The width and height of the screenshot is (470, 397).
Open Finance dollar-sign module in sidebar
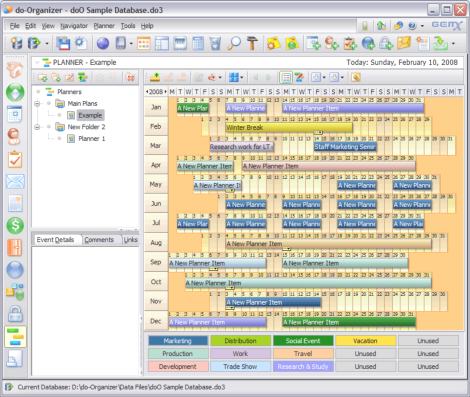point(15,225)
